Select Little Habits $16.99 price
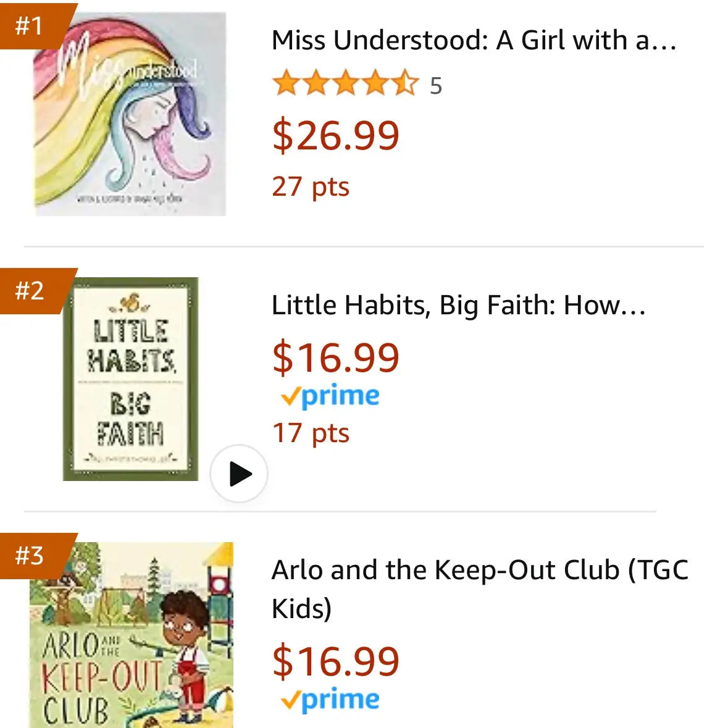 coord(336,358)
